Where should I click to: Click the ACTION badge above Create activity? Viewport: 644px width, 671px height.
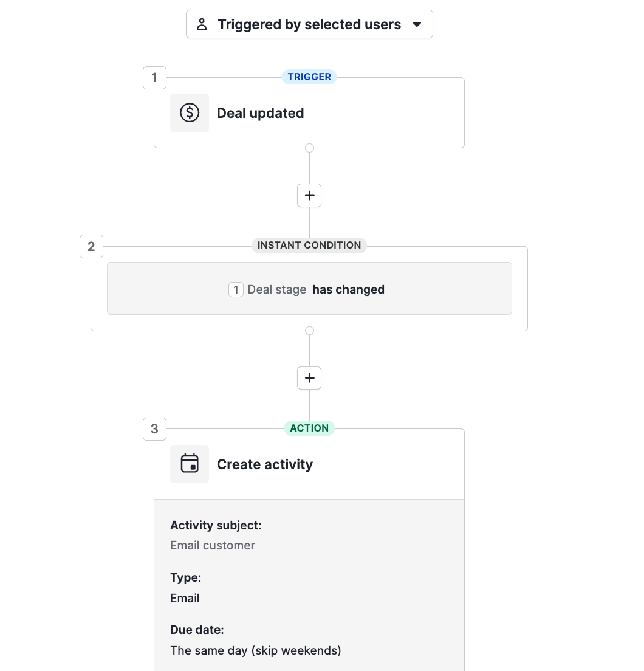[309, 428]
